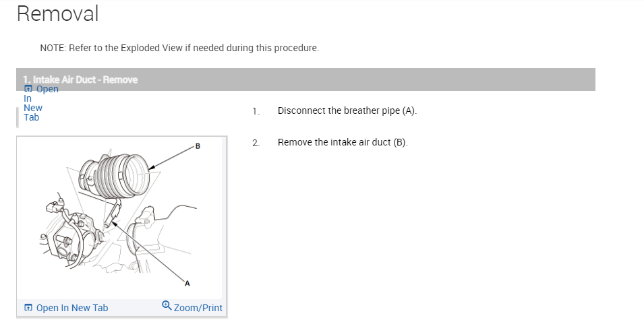644x326 pixels.
Task: Click the 'Removal' heading
Action: (x=57, y=13)
